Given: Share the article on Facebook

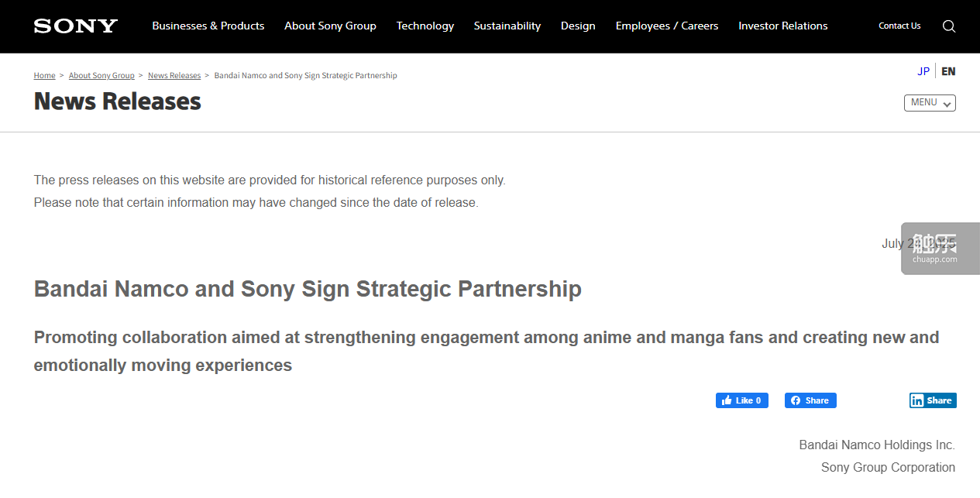Looking at the screenshot, I should pos(810,400).
